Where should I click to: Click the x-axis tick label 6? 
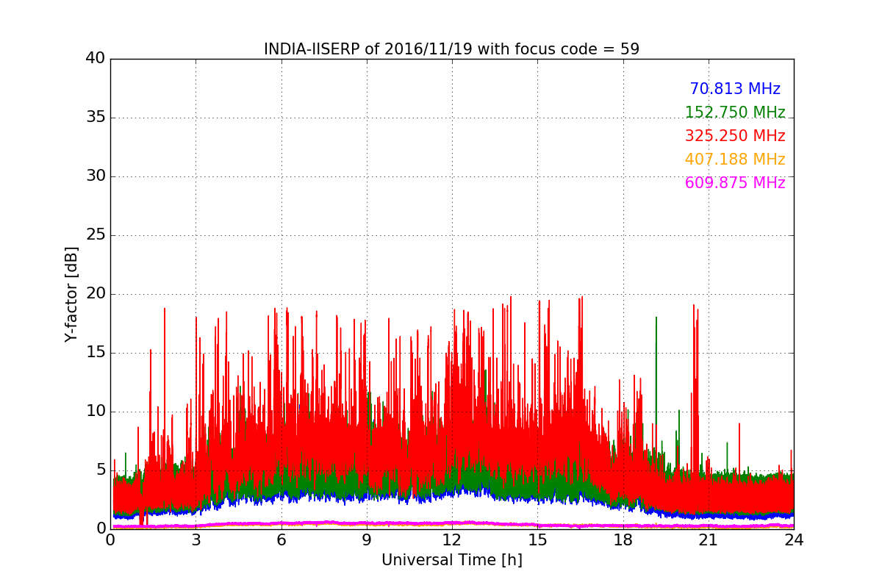click(282, 539)
